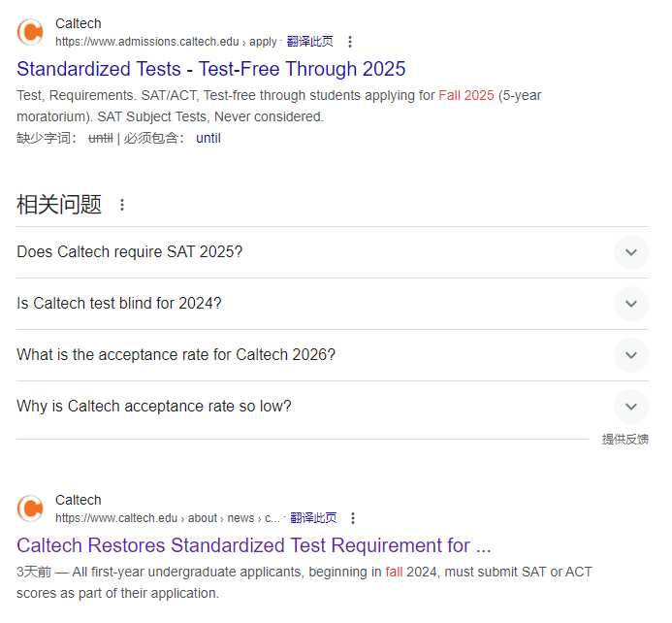Expand chevron for Does Caltech require SAT 2025
Viewport: 672px width, 623px height.
click(631, 252)
